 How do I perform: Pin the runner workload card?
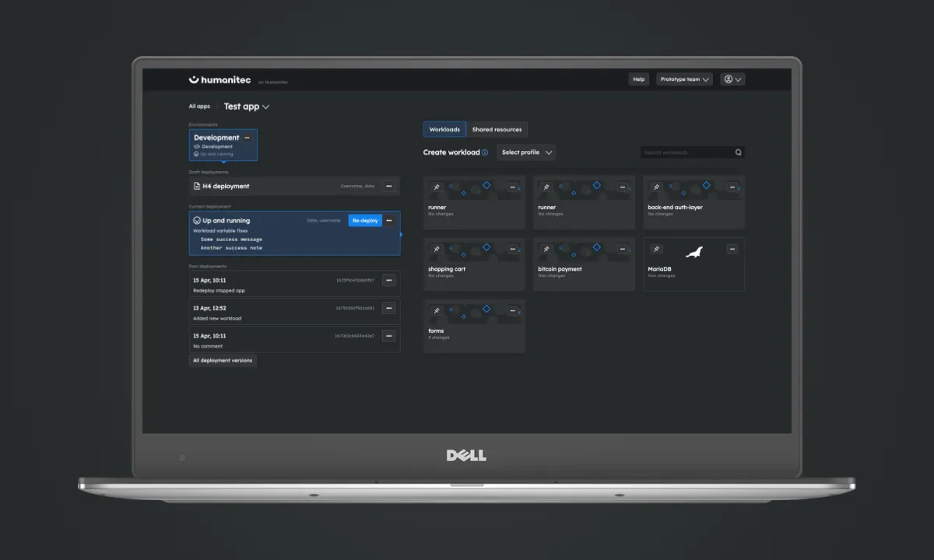click(436, 187)
